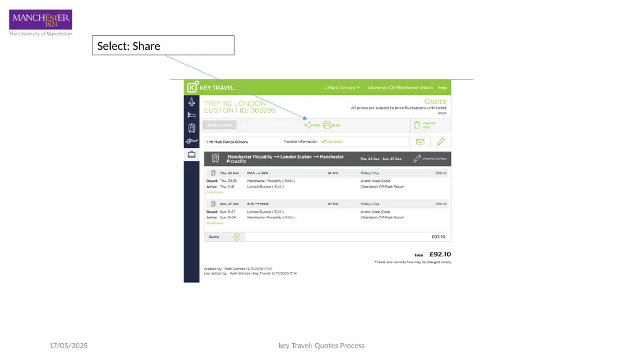
Task: Open the rail train icon in sidebar
Action: click(x=191, y=128)
